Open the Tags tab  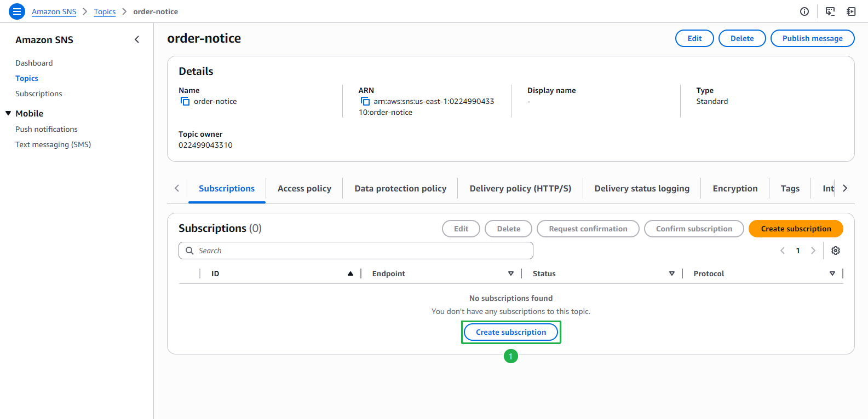point(790,189)
